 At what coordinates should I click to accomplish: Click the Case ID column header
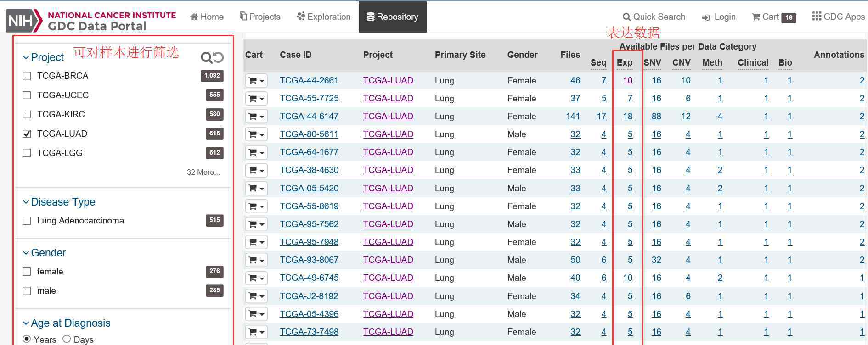tap(296, 55)
